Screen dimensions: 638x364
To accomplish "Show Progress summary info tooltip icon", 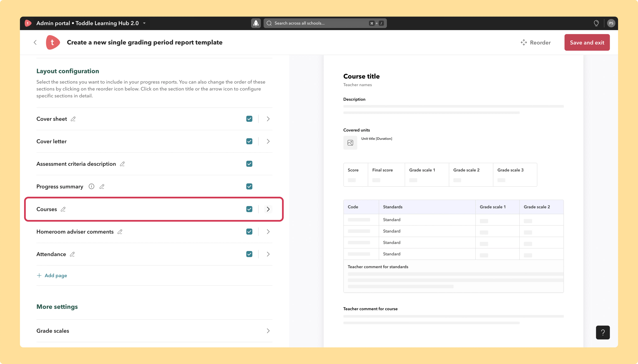I will 92,186.
